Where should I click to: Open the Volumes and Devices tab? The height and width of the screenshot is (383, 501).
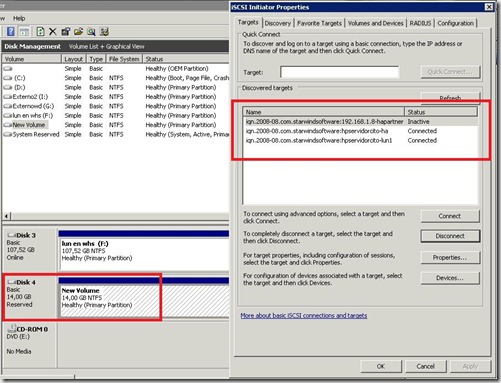(375, 23)
